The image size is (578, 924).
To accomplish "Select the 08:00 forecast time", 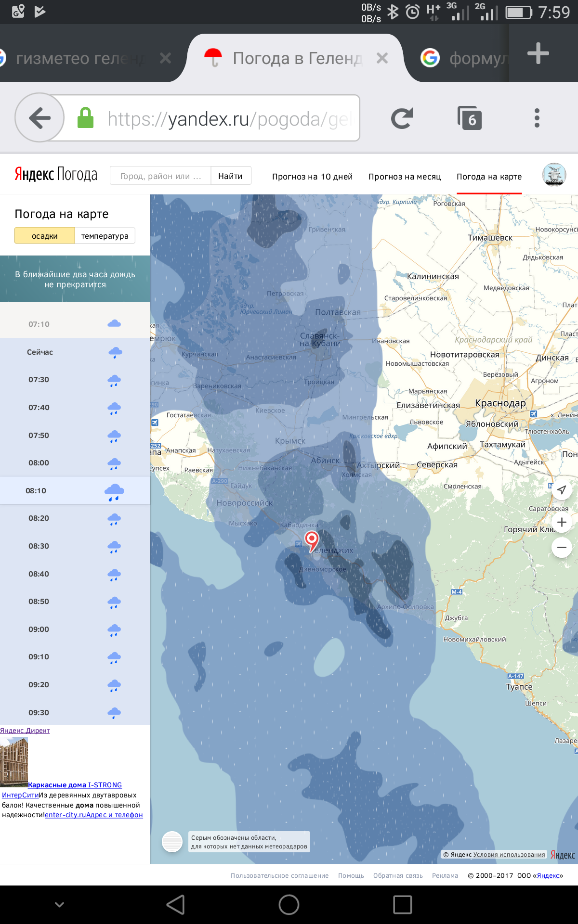I will pos(75,463).
